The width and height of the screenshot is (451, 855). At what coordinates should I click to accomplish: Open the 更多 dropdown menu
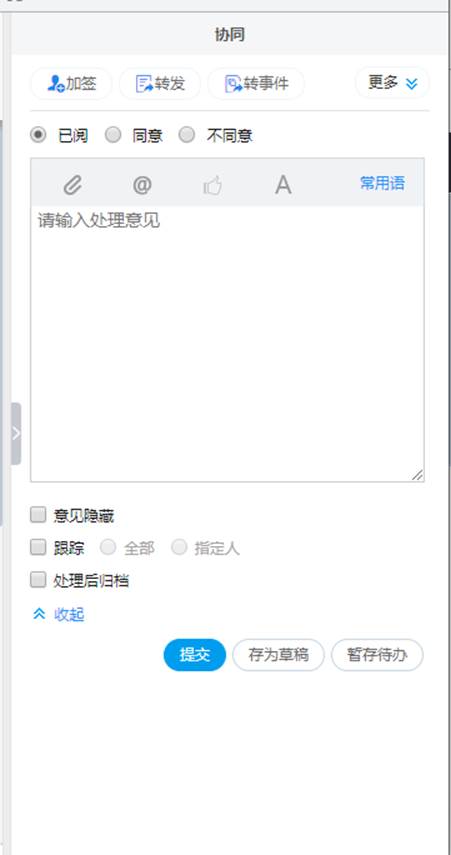click(x=392, y=83)
